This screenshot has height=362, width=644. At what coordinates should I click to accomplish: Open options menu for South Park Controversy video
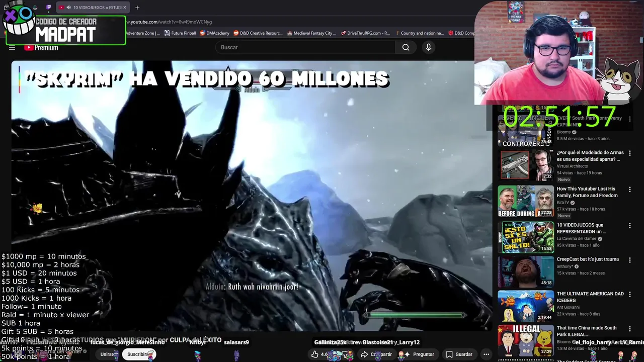(x=629, y=119)
